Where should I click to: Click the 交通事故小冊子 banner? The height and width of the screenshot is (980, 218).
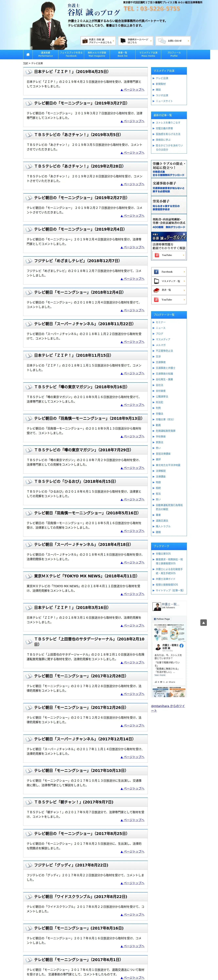tap(169, 187)
